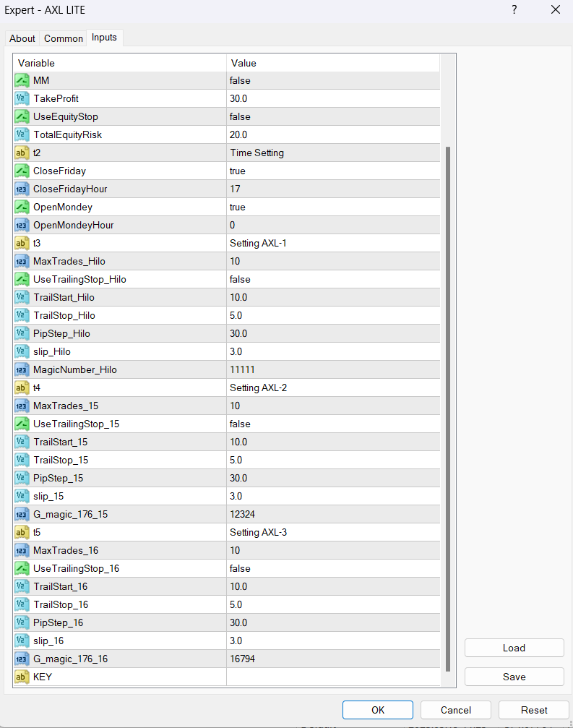This screenshot has height=728, width=573.
Task: Toggle the OpenMondey true value
Action: pyautogui.click(x=332, y=207)
